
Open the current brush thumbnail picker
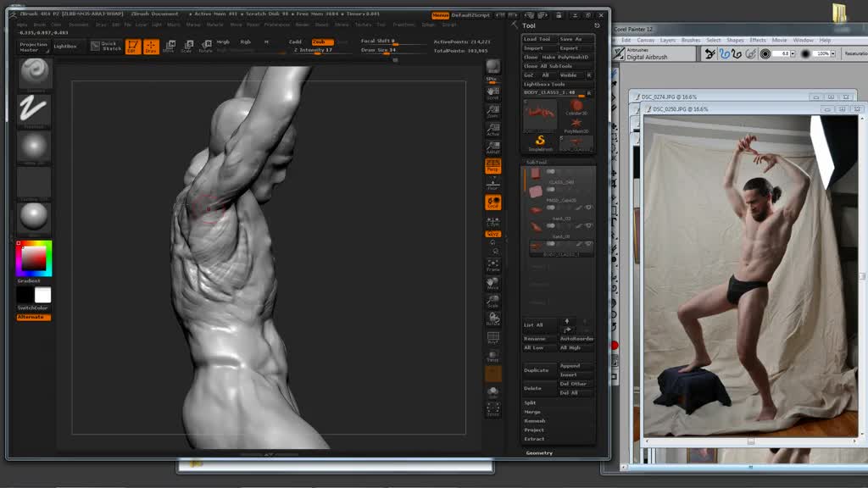pyautogui.click(x=34, y=74)
